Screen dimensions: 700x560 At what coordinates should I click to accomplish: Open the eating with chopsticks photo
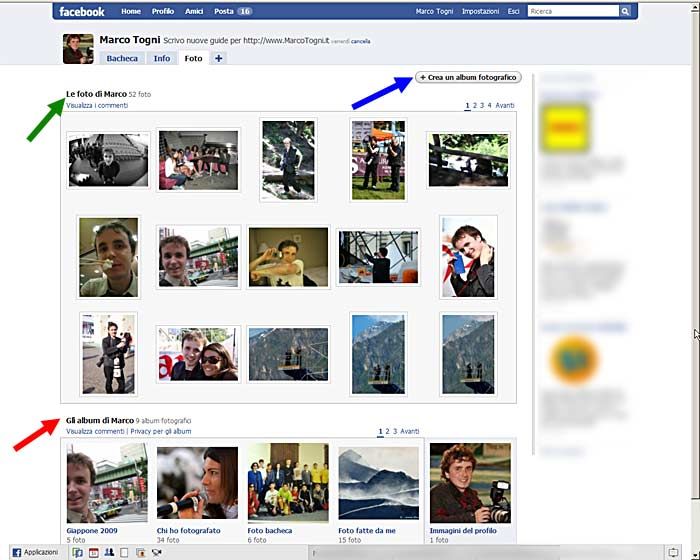pos(108,257)
